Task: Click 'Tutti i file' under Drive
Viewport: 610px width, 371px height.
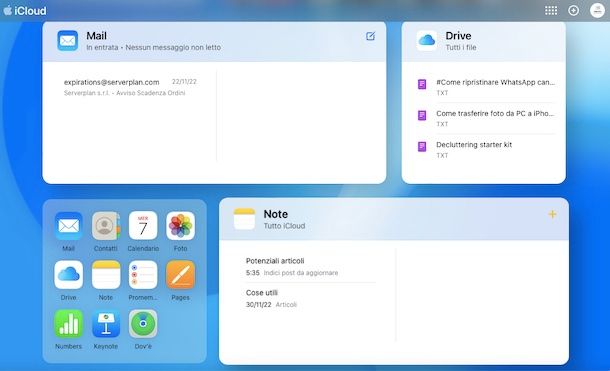Action: point(461,47)
